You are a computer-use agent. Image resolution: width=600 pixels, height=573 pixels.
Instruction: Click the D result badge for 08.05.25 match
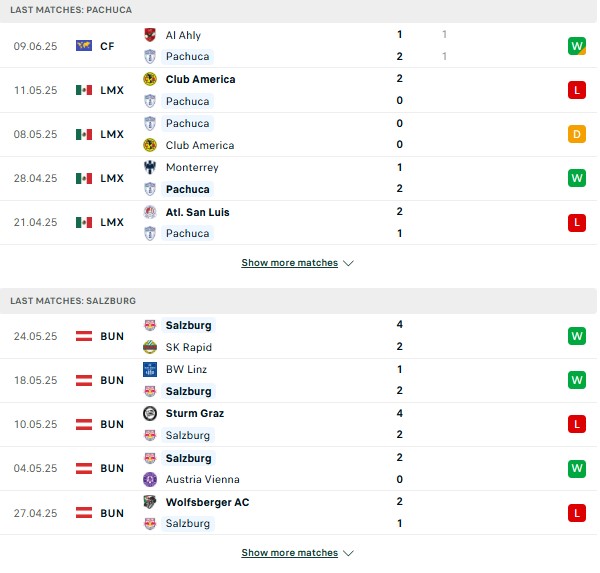pos(577,134)
